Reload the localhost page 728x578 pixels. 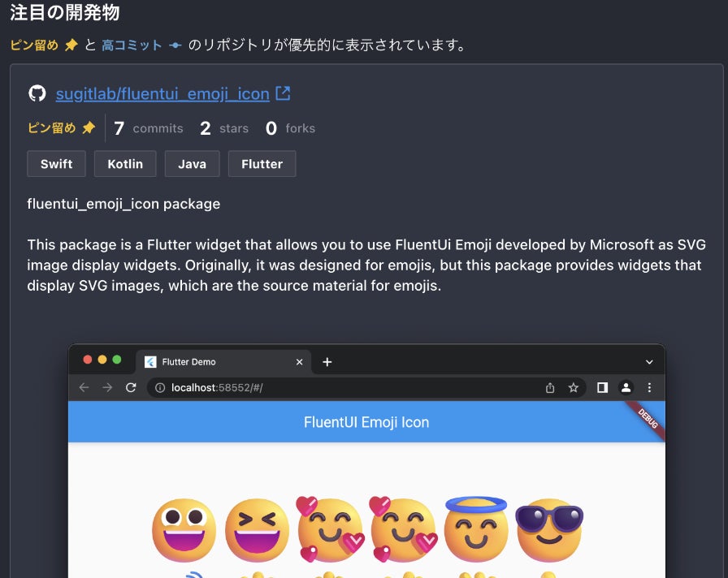click(x=131, y=387)
